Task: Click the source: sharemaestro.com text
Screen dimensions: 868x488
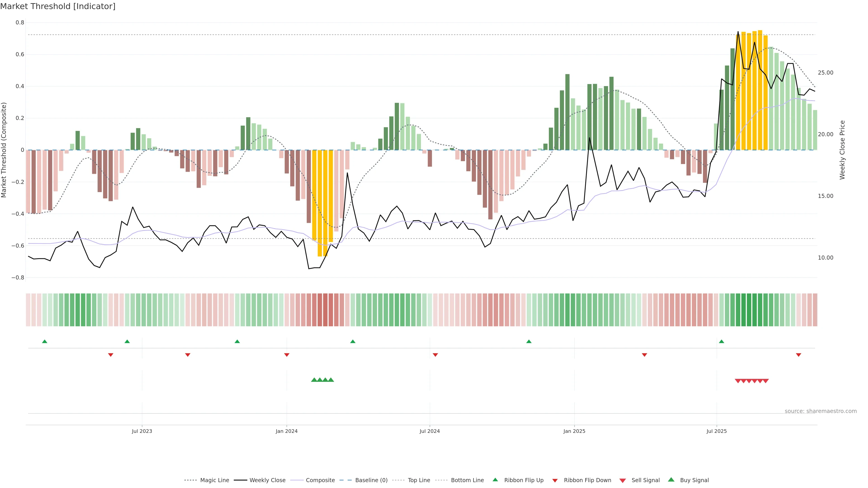Action: [x=821, y=411]
